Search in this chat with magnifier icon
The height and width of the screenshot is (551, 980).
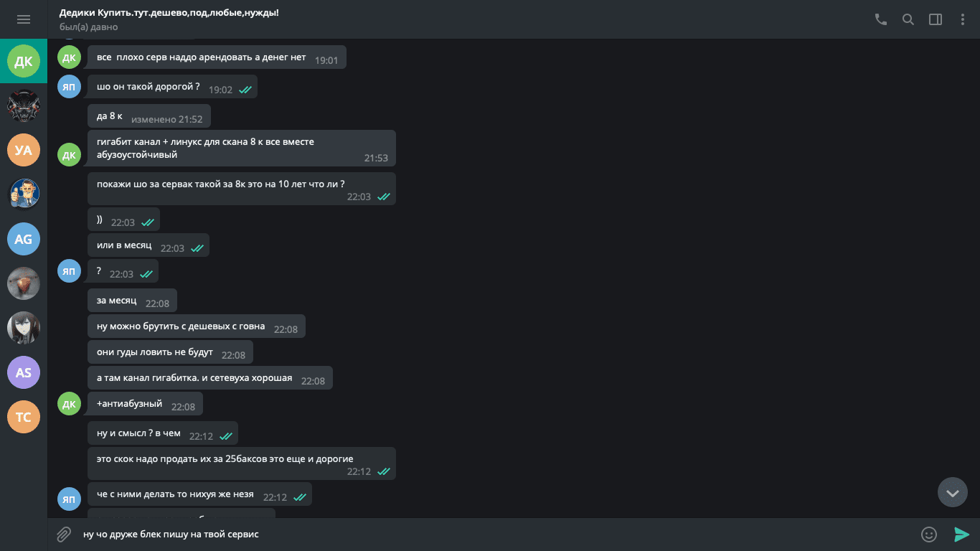(x=908, y=19)
